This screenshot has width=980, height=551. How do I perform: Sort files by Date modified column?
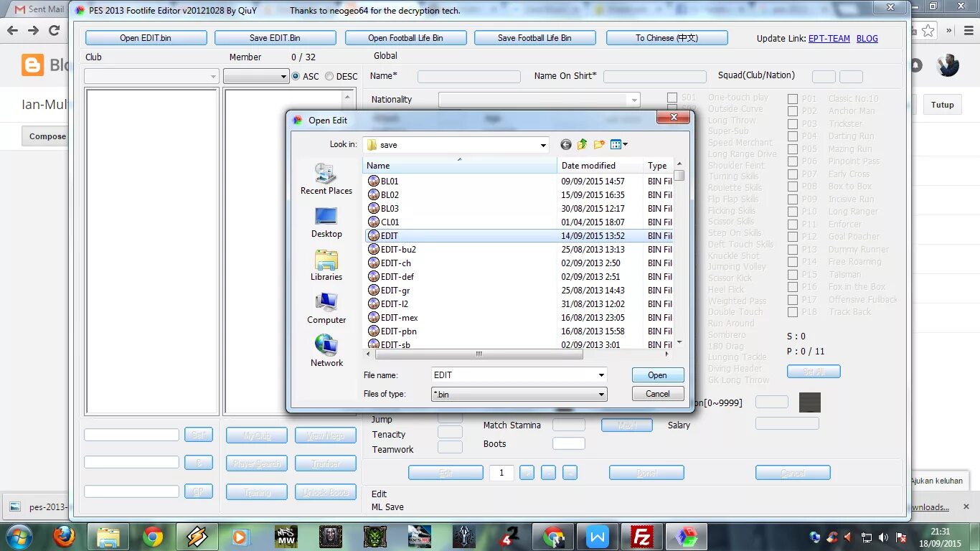600,166
